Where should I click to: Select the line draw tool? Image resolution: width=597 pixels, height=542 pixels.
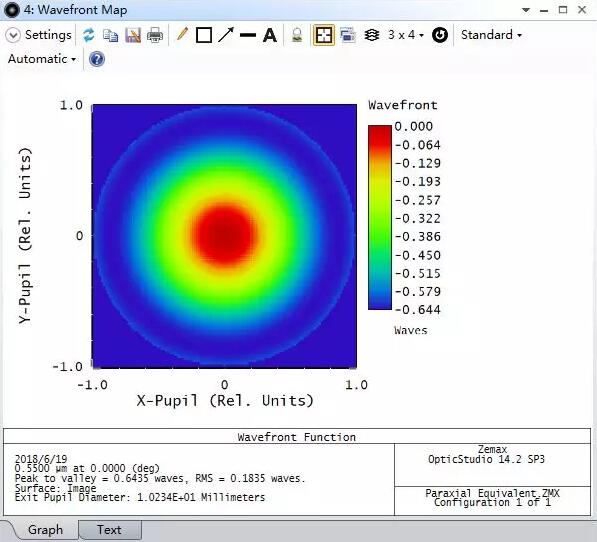pos(248,35)
